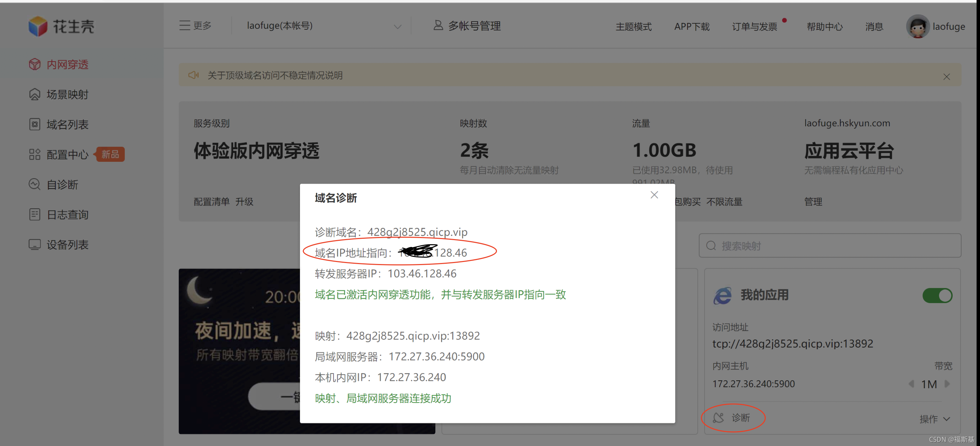Click laofuge.hskyun.com domain text

pyautogui.click(x=847, y=123)
